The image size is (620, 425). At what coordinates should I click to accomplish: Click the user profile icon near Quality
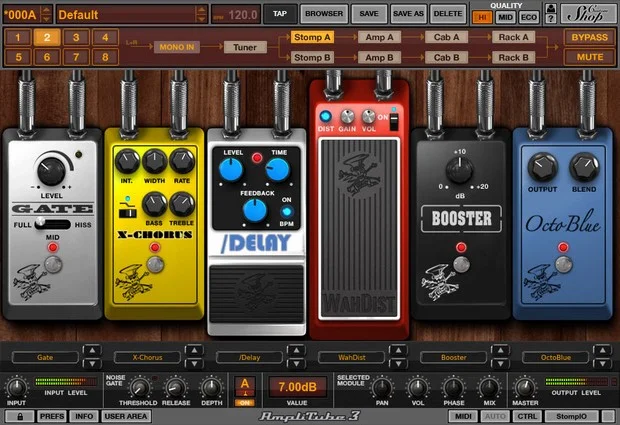click(551, 8)
